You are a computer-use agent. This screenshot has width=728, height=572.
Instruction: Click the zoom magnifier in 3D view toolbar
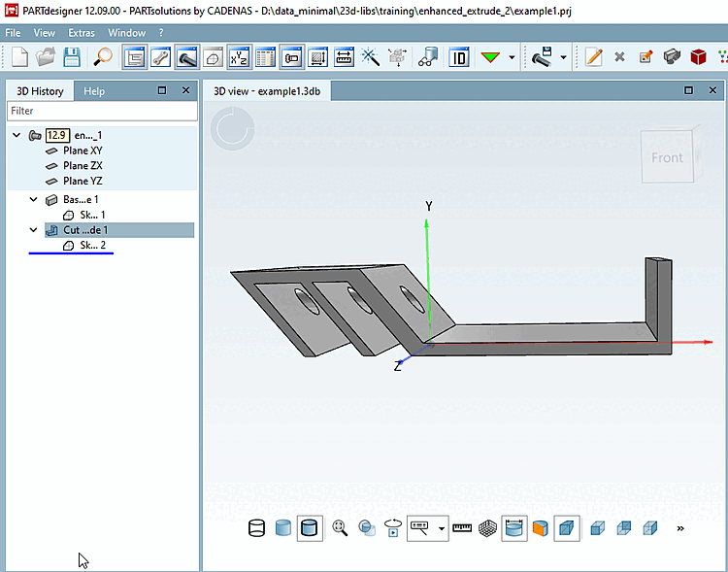pos(340,528)
